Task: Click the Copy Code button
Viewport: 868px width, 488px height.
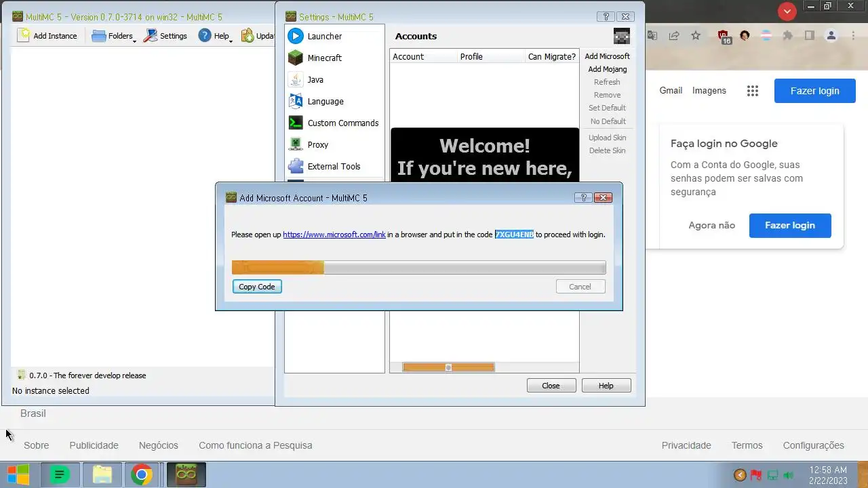Action: [257, 287]
